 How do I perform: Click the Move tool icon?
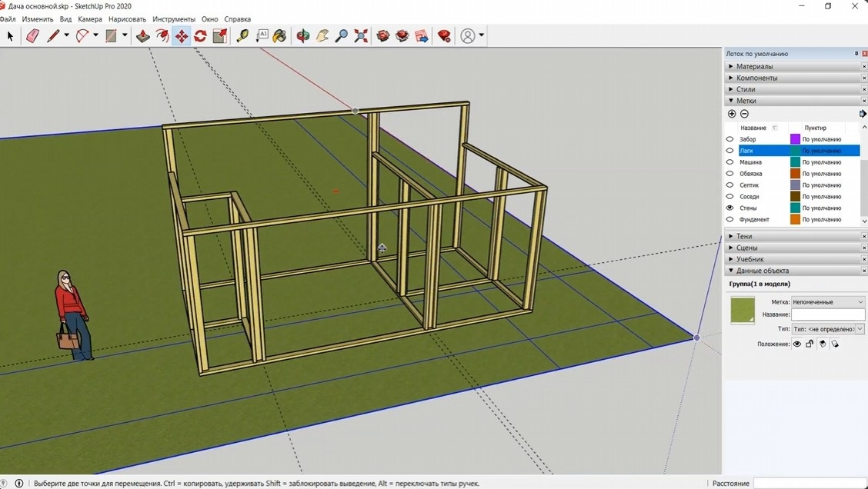[x=181, y=36]
